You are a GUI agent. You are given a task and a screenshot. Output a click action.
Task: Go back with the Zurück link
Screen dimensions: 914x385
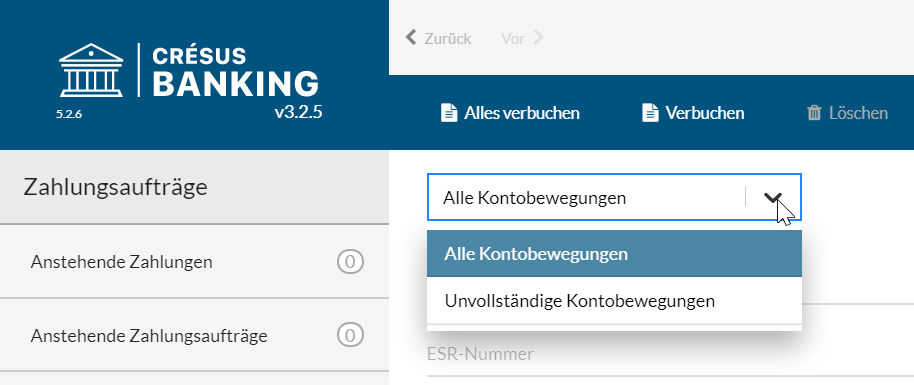coord(448,38)
